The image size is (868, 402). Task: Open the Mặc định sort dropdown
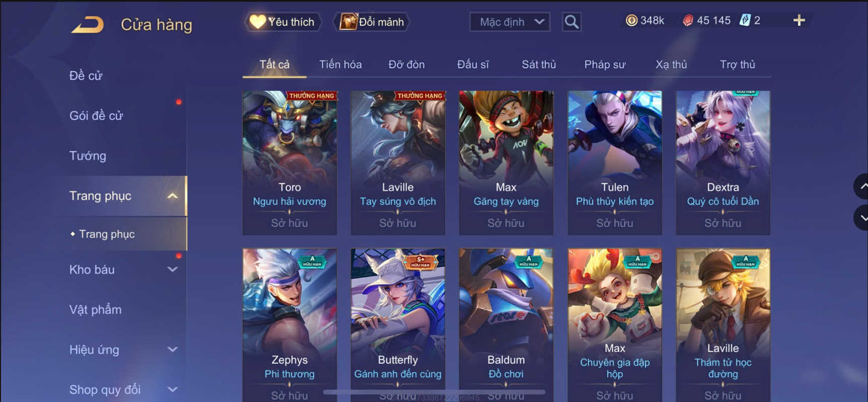[x=510, y=22]
